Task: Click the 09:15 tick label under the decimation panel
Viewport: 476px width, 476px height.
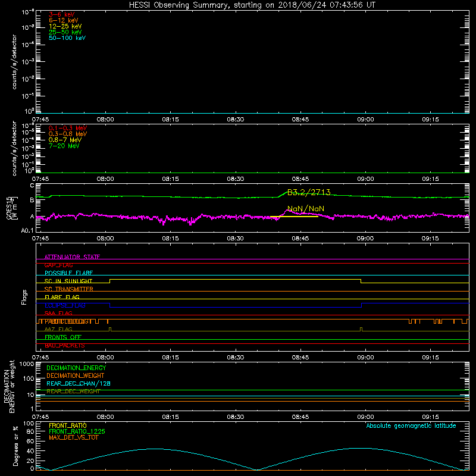Action: [430, 417]
